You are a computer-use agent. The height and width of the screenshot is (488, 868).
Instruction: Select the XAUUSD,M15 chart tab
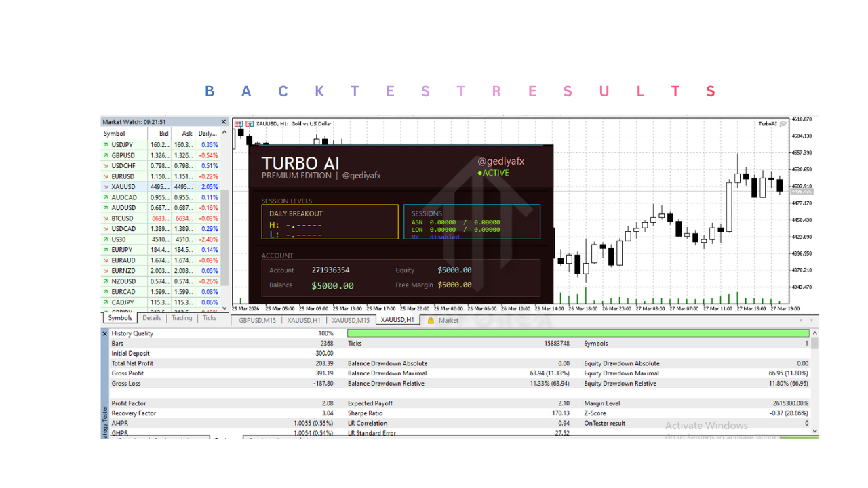click(351, 320)
